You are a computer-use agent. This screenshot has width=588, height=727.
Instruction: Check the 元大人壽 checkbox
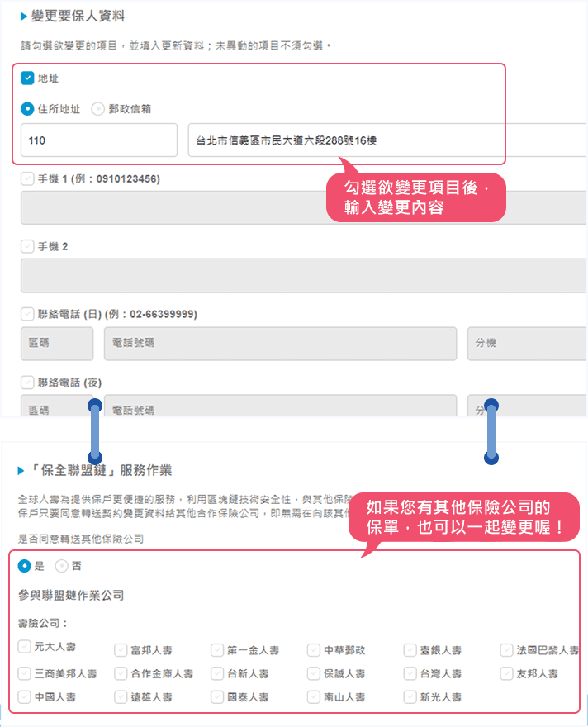24,646
